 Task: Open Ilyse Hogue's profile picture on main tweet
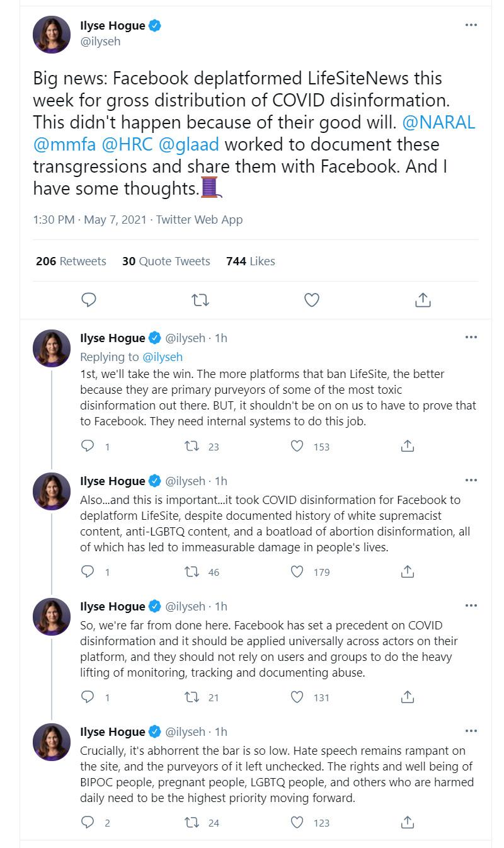tap(52, 35)
